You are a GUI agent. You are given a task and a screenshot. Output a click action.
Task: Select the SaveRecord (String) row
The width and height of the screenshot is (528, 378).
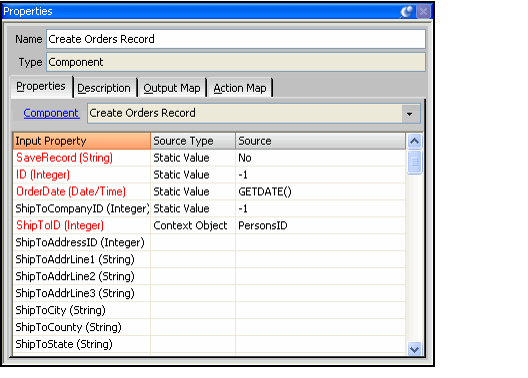[209, 158]
